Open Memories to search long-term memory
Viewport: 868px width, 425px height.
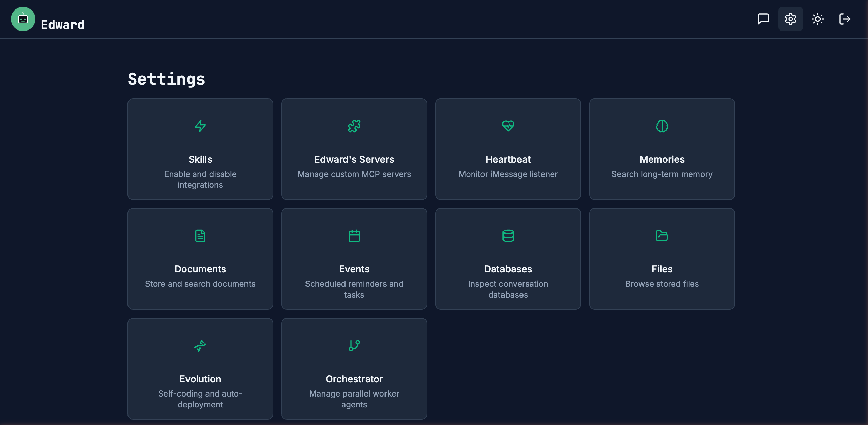[x=662, y=149]
